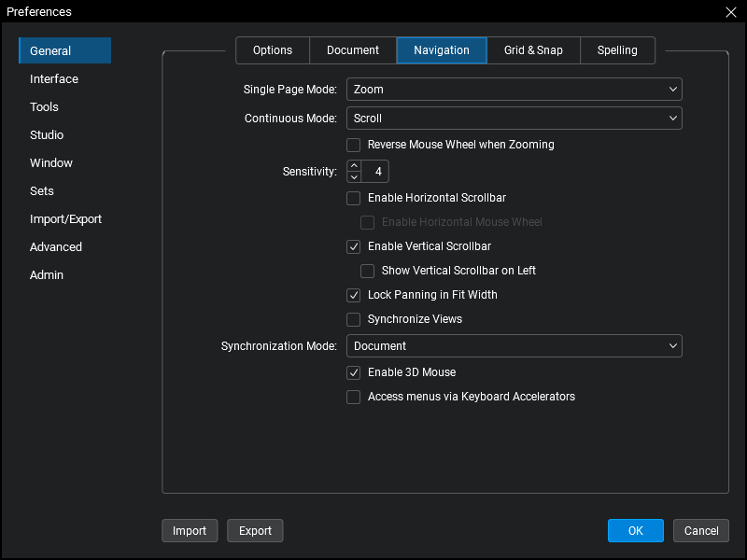This screenshot has width=747, height=560.
Task: Decrease the Sensitivity value with down arrow
Action: (x=354, y=177)
